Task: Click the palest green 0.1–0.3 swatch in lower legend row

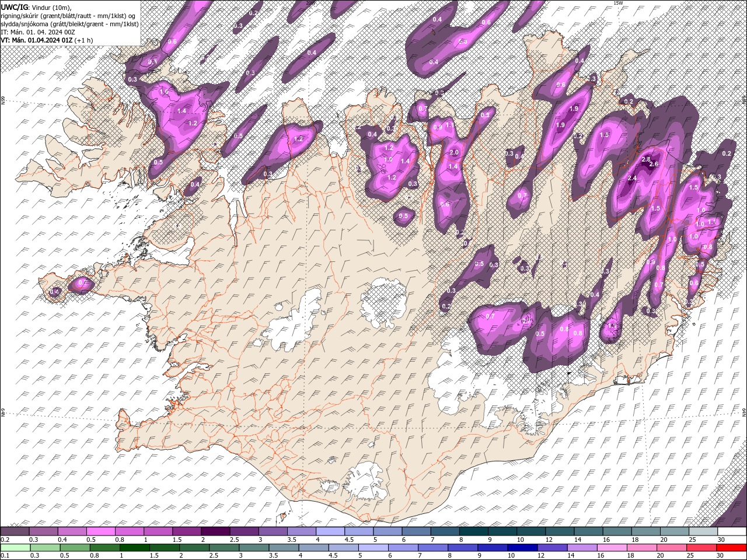Action: (15, 548)
